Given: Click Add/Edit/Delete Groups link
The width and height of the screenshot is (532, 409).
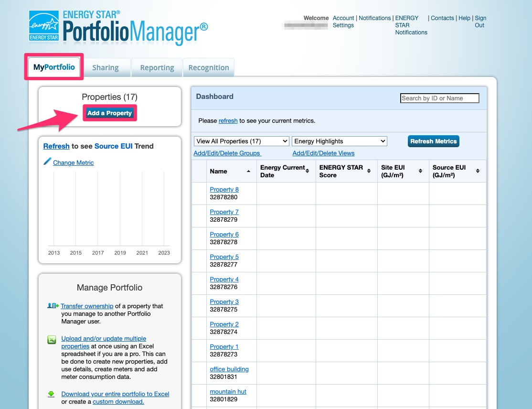Looking at the screenshot, I should coord(227,153).
